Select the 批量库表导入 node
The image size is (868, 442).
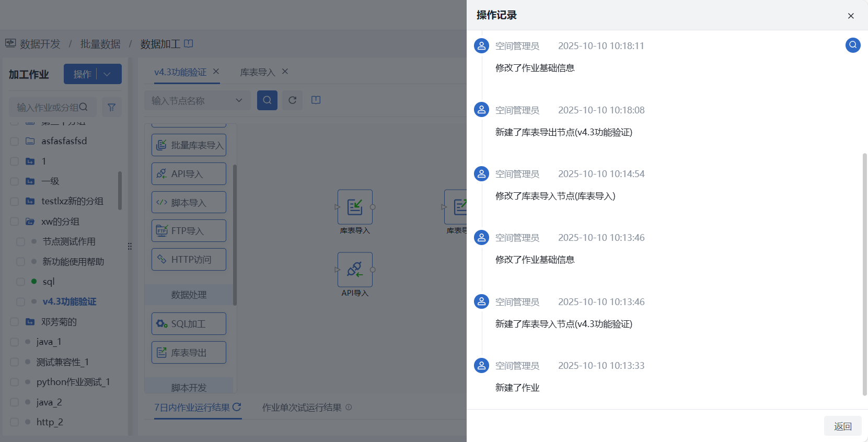click(189, 145)
